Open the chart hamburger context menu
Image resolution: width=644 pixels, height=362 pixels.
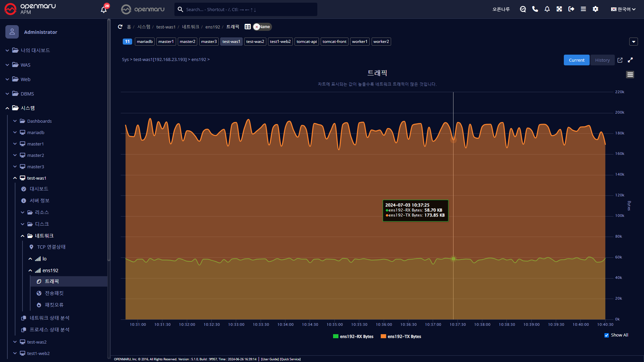click(630, 74)
